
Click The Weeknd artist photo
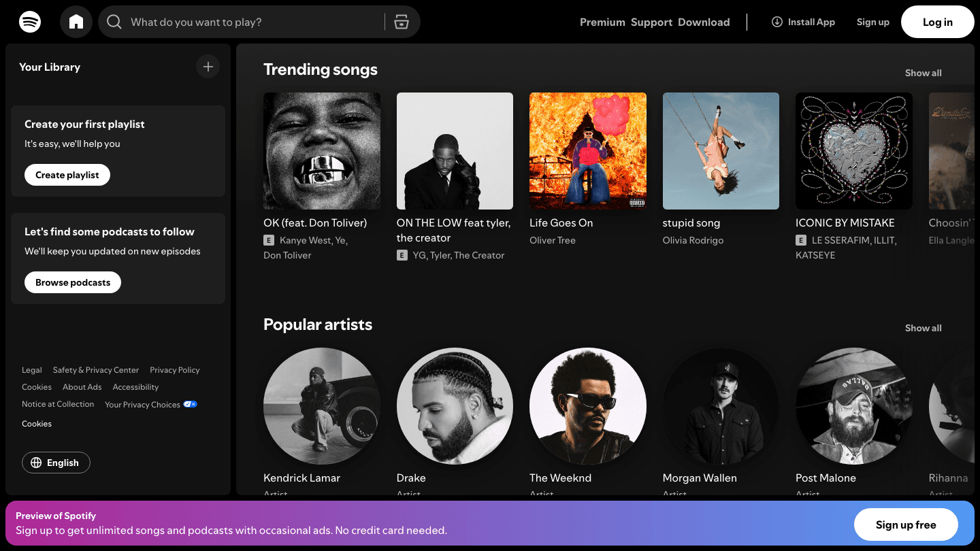[588, 406]
